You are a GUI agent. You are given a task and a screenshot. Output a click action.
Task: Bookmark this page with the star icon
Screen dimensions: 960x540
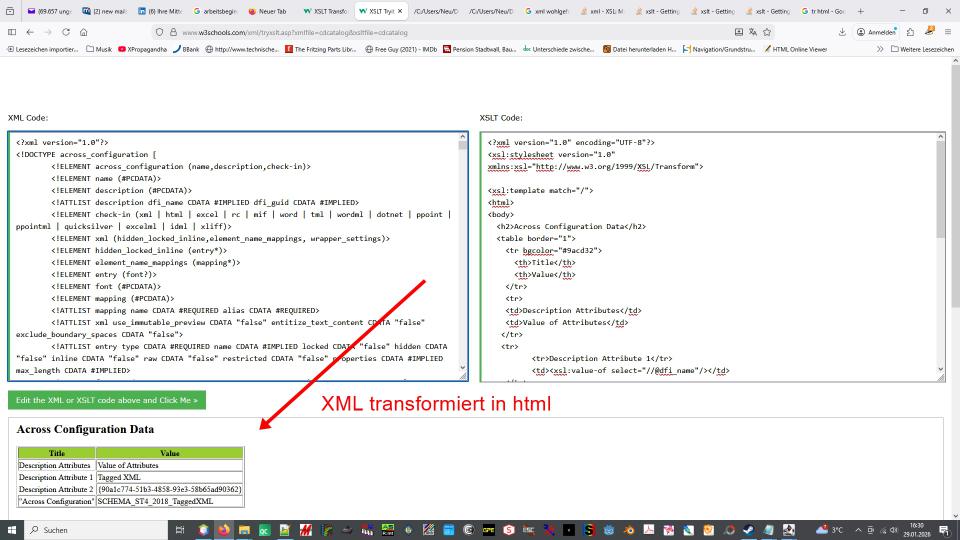(766, 32)
